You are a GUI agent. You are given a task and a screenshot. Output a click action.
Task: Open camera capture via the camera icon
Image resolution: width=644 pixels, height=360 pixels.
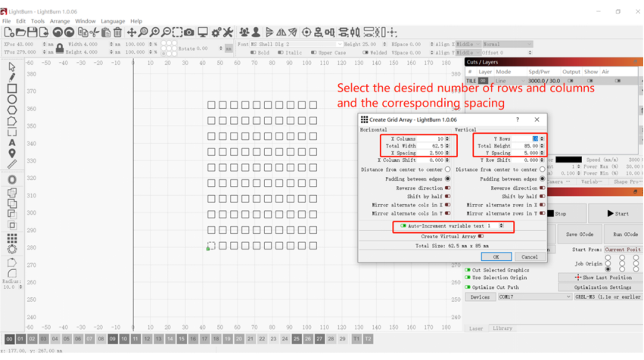click(189, 33)
